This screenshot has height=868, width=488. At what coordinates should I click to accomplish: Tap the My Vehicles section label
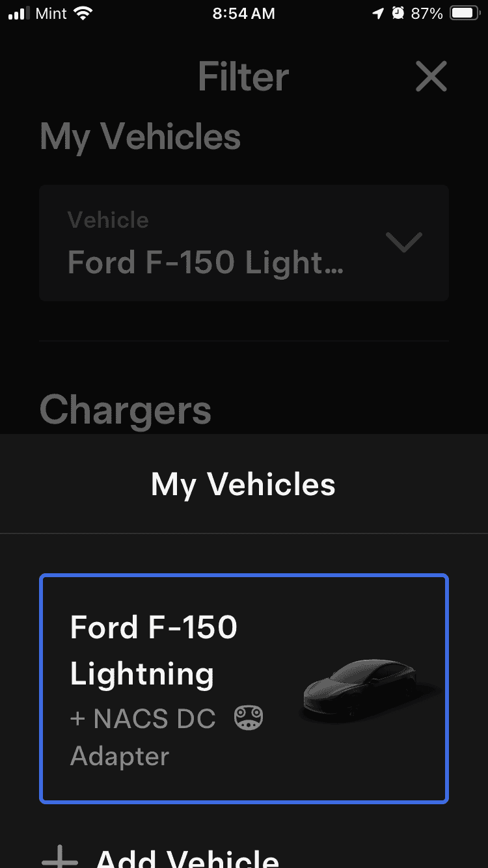(139, 137)
